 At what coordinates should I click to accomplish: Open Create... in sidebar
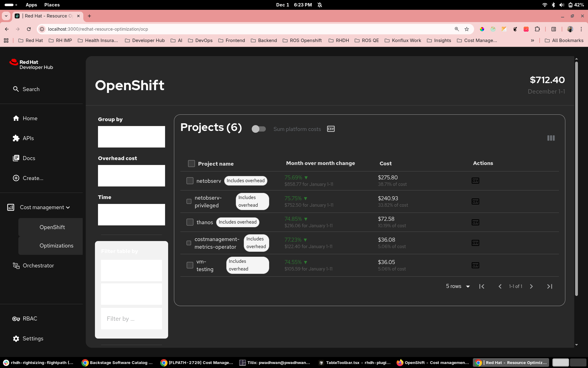pyautogui.click(x=33, y=178)
